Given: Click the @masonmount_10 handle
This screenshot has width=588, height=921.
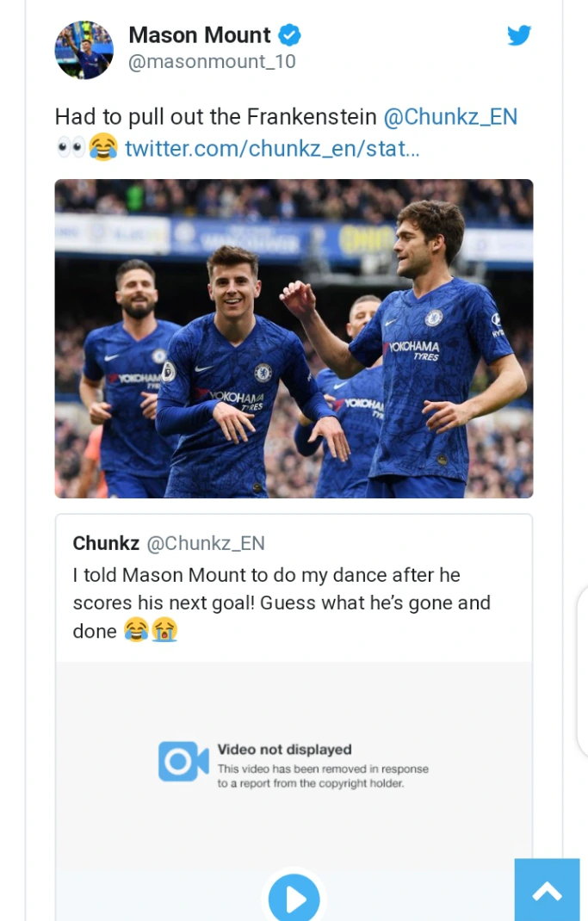Looking at the screenshot, I should coord(212,62).
